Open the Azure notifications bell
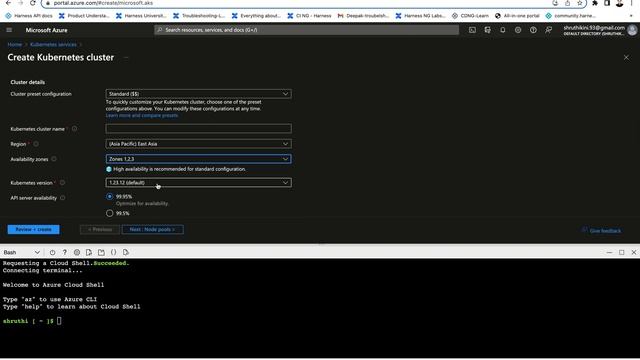This screenshot has width=640, height=360. pyautogui.click(x=502, y=30)
